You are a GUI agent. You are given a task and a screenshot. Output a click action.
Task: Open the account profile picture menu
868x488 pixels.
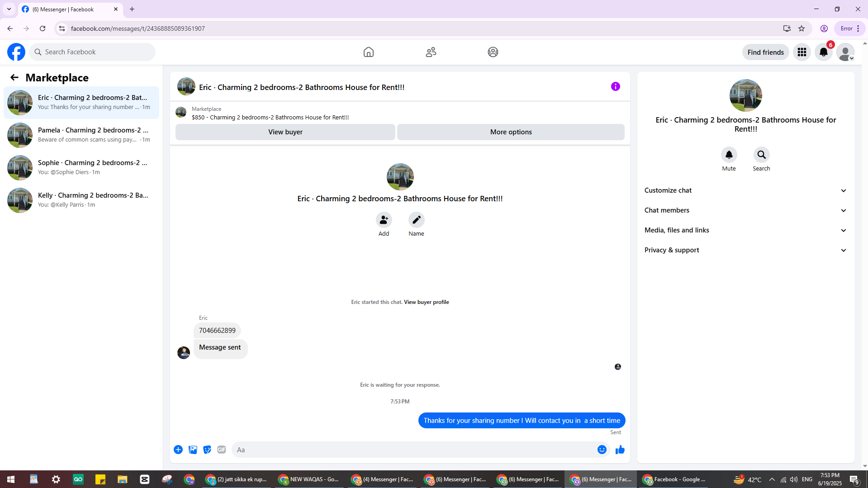coord(845,52)
